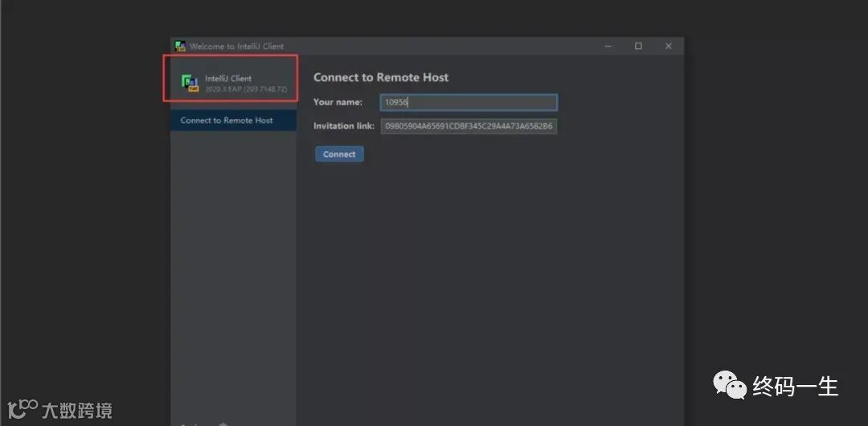868x426 pixels.
Task: Click the Connect button
Action: [x=339, y=154]
